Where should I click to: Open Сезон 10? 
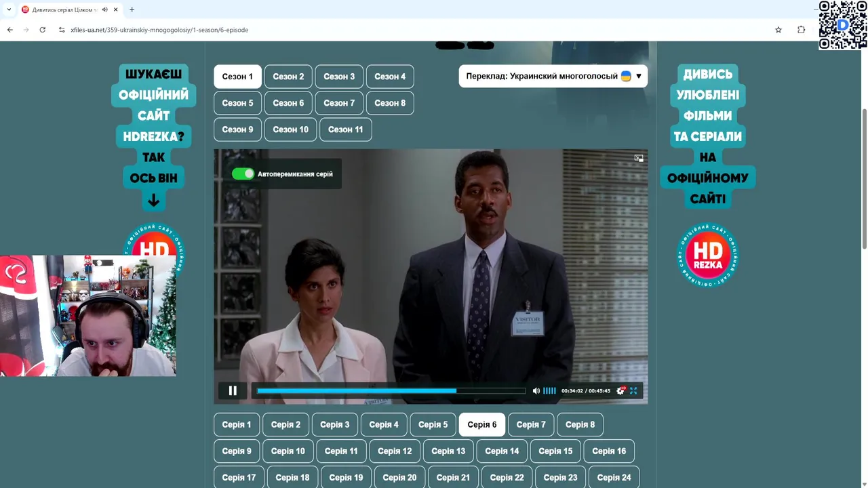tap(290, 129)
